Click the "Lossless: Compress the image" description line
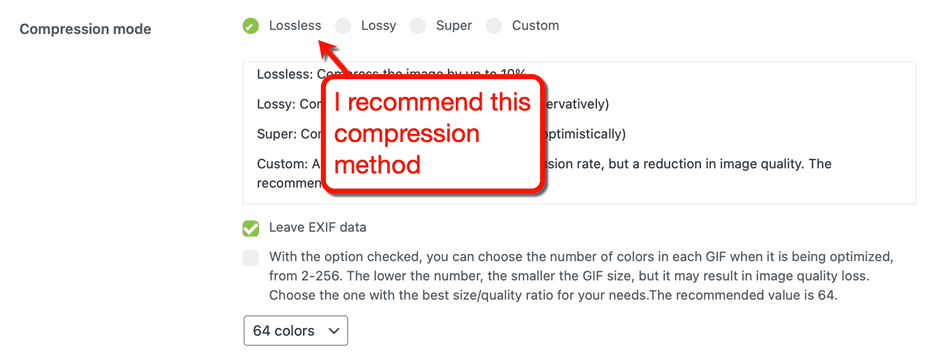Screen dimensions: 936x360 391,74
